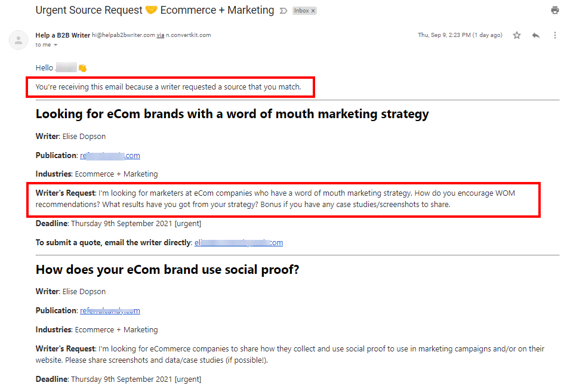Viewport: 564px width, 392px height.
Task: Open the second Publication link under social proof
Action: (110, 311)
